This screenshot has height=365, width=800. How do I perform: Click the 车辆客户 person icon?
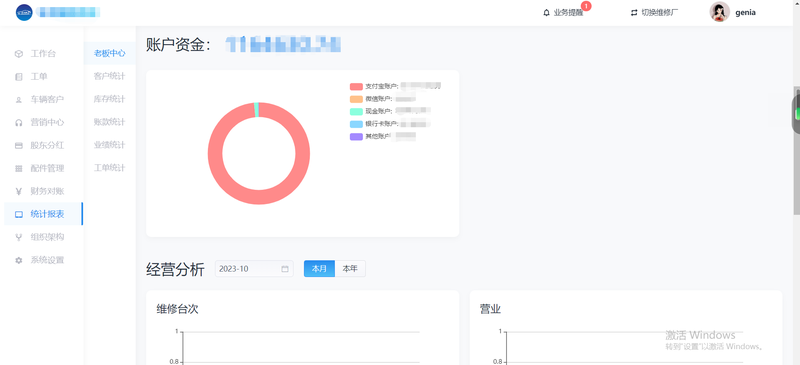(x=19, y=100)
